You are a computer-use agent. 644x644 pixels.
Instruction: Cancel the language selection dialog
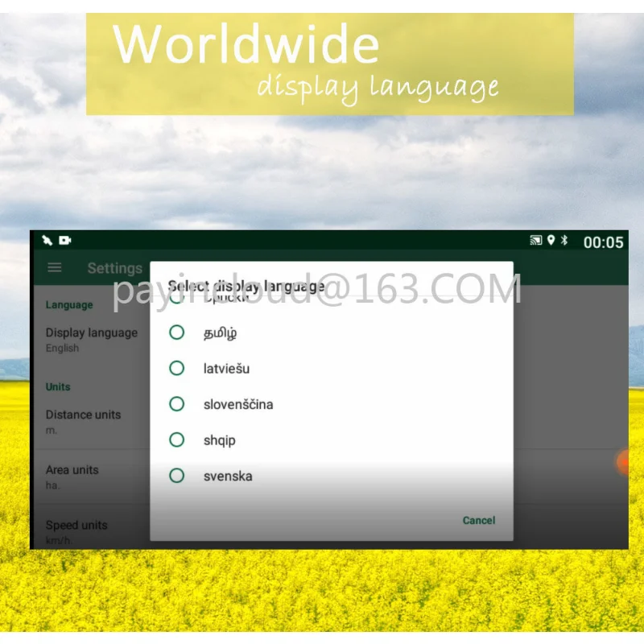(479, 520)
